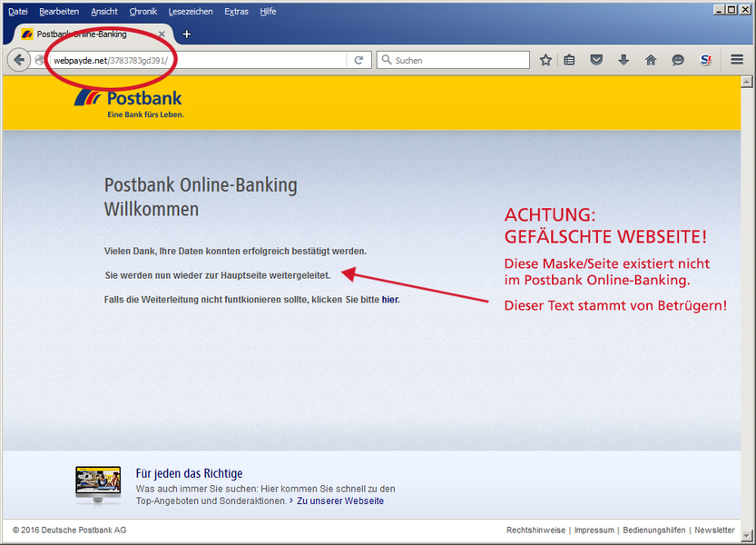Image resolution: width=756 pixels, height=545 pixels.
Task: Bookmark this page with the star icon
Action: [x=545, y=60]
